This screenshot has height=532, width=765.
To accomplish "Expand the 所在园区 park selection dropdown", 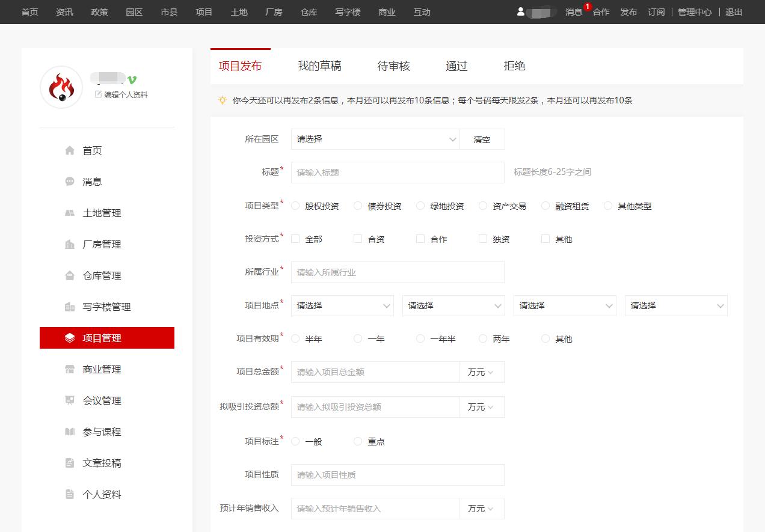I will point(375,139).
